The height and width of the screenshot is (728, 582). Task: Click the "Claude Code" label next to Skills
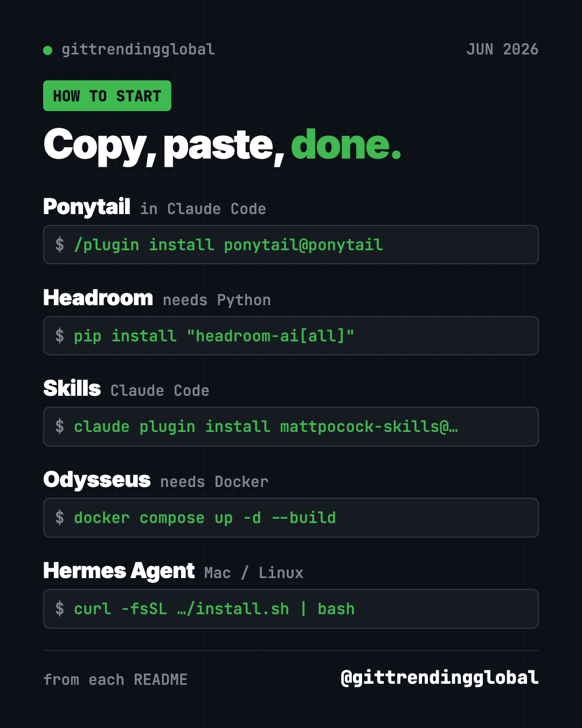[160, 390]
